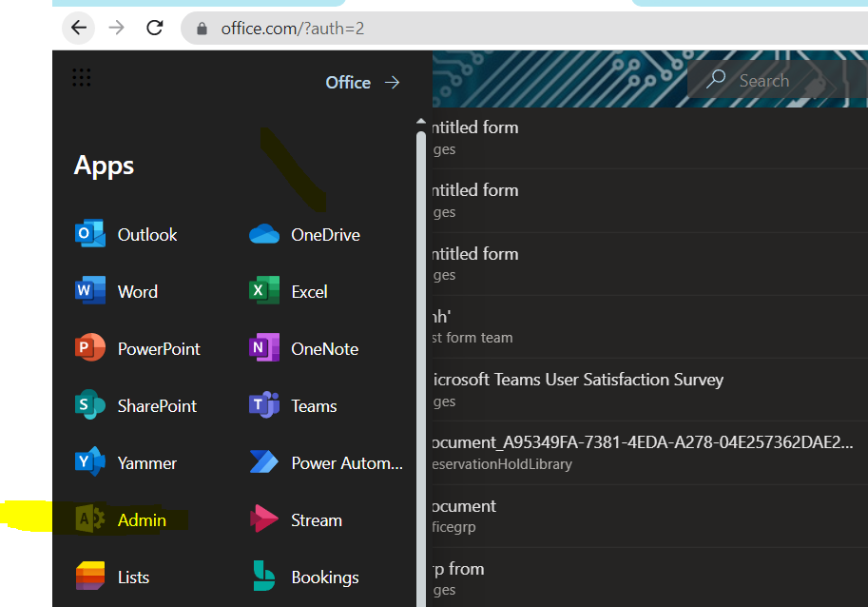Screen dimensions: 868x607
Task: Click the SharePoint label
Action: tap(157, 406)
